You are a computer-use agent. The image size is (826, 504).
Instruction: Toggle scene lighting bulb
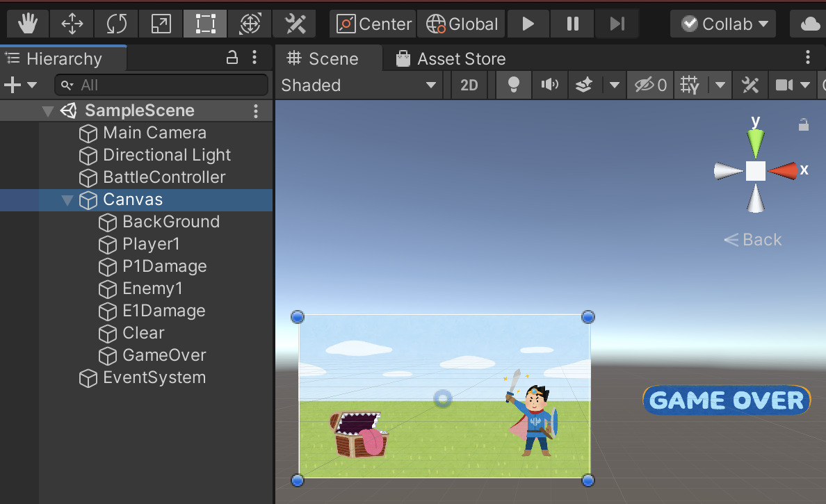[514, 86]
